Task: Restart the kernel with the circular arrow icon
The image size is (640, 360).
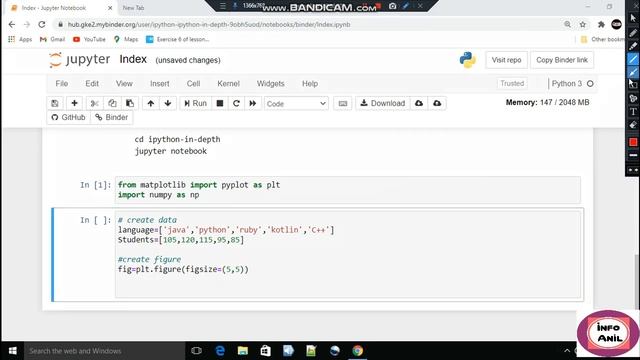Action: click(236, 103)
